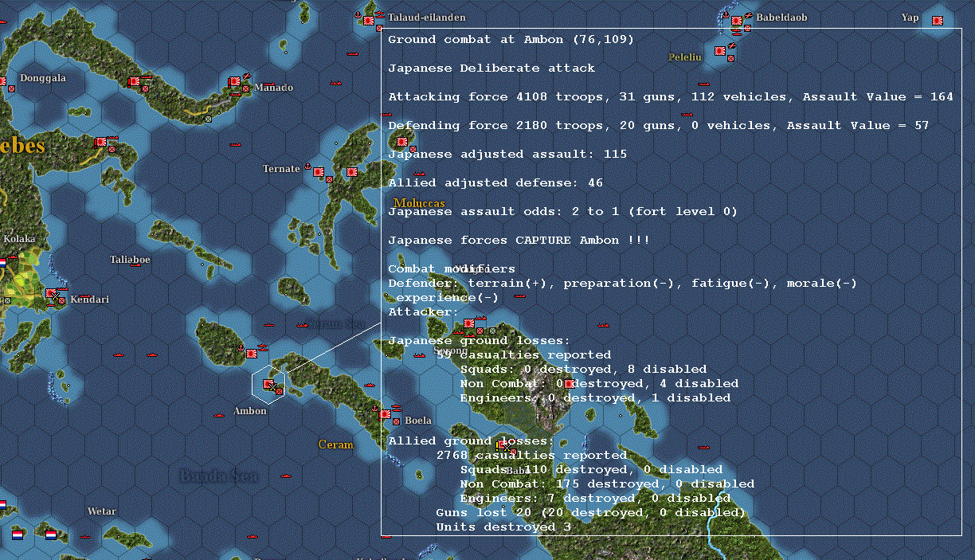The height and width of the screenshot is (560, 975).
Task: Select Japanese flag on Halmahera east of Ternate
Action: [x=351, y=172]
